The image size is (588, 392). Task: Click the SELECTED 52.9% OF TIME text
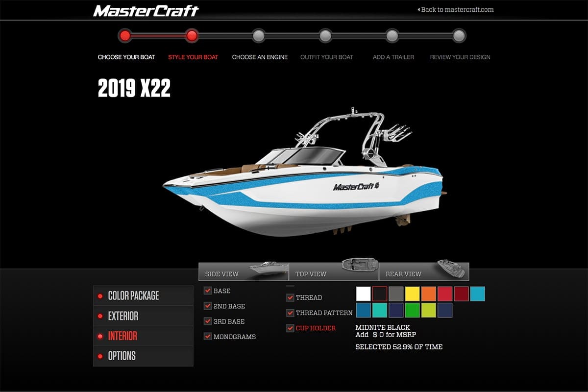399,347
